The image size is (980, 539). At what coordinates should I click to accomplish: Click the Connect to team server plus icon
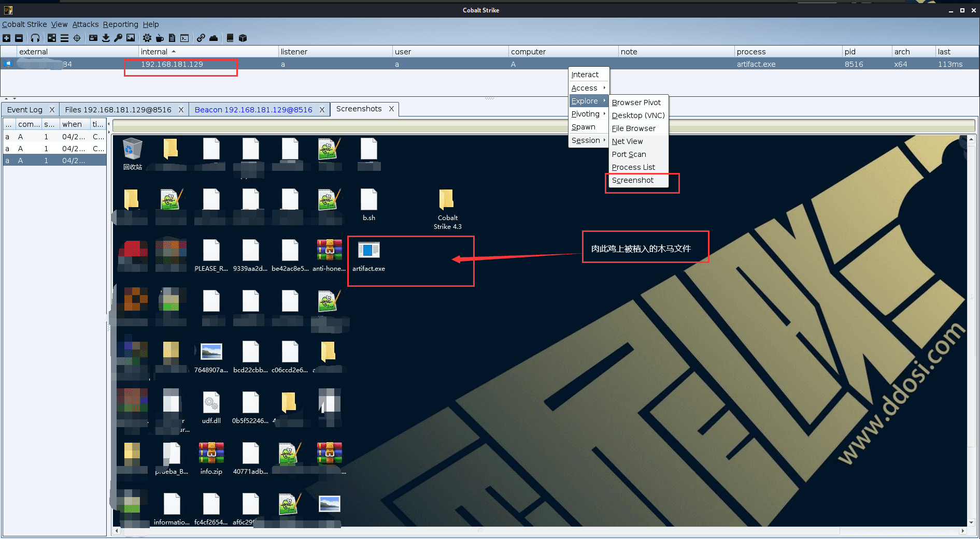coord(7,38)
